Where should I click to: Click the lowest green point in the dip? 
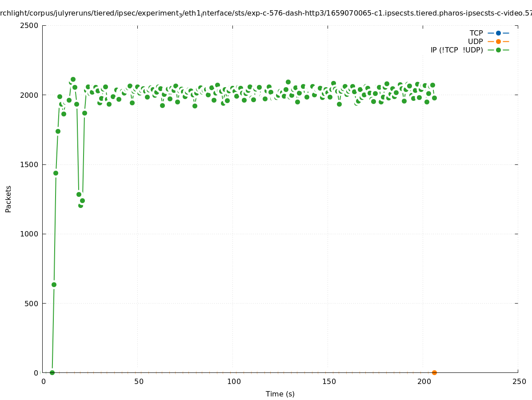80,205
